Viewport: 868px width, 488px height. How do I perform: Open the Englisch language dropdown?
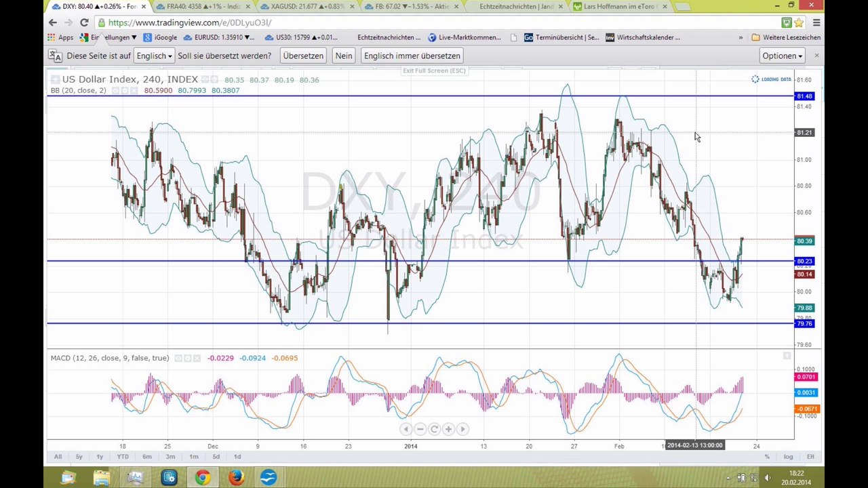[154, 56]
